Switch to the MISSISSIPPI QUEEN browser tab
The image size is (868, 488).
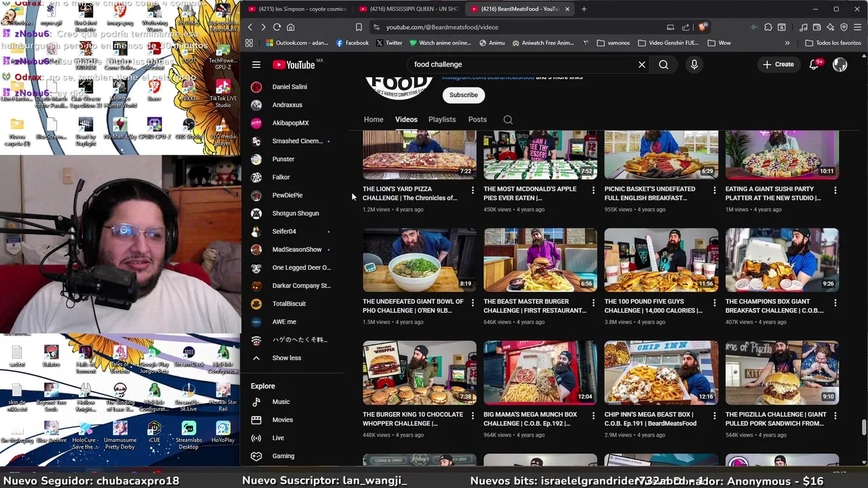tap(409, 9)
